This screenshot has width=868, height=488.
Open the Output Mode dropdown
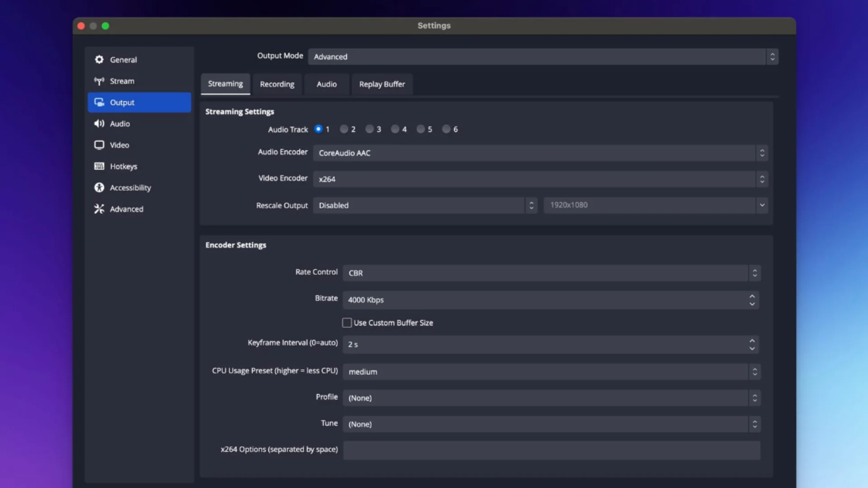[543, 56]
